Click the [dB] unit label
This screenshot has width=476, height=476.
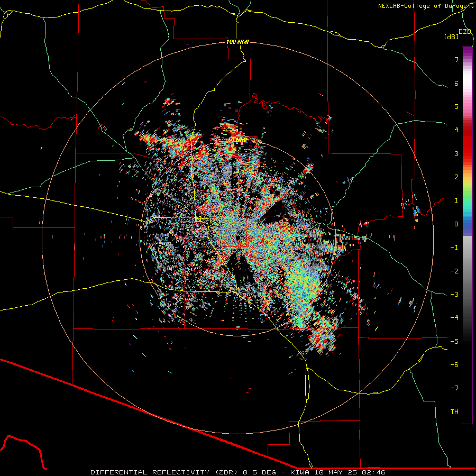click(452, 36)
